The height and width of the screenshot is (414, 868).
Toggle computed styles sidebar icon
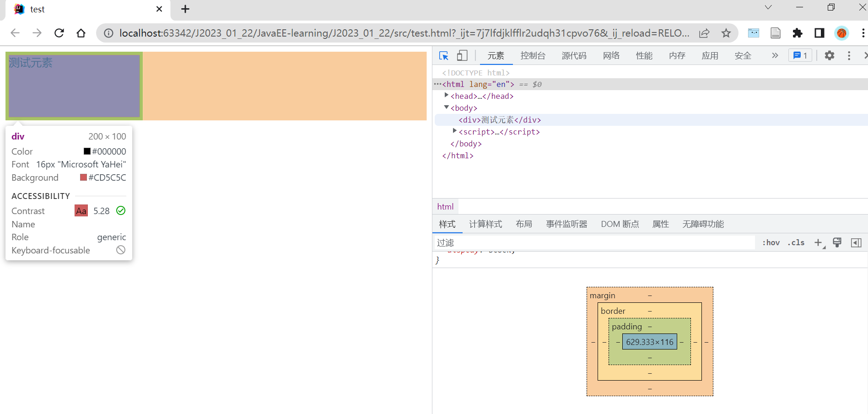[x=856, y=242]
